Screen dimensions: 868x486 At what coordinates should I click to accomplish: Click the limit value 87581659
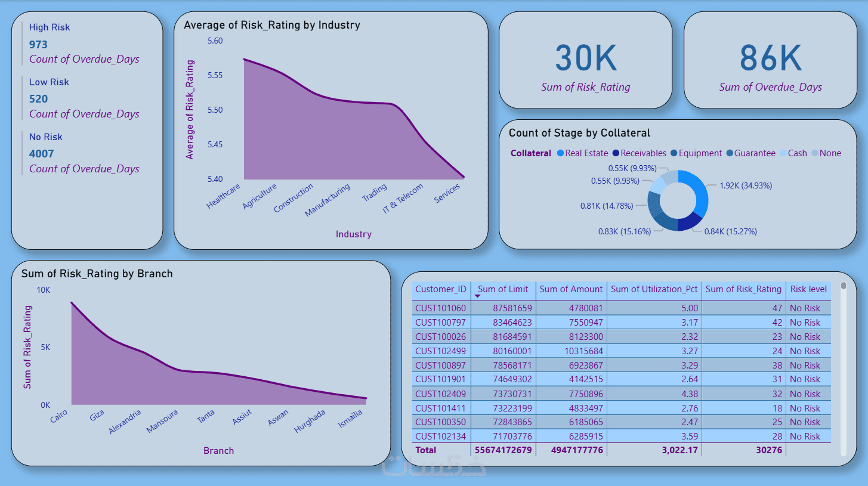click(x=512, y=308)
